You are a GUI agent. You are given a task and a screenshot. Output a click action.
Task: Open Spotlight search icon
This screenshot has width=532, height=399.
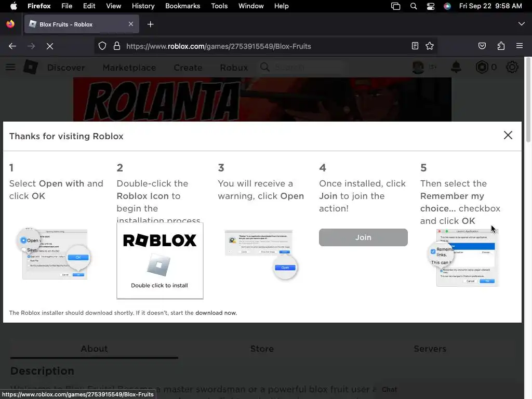click(x=414, y=6)
